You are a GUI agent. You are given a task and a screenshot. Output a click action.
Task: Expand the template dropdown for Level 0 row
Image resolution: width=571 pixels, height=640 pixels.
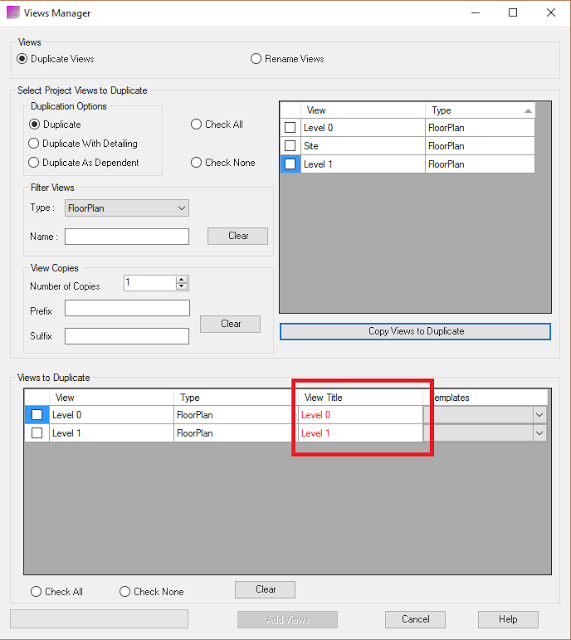[539, 415]
